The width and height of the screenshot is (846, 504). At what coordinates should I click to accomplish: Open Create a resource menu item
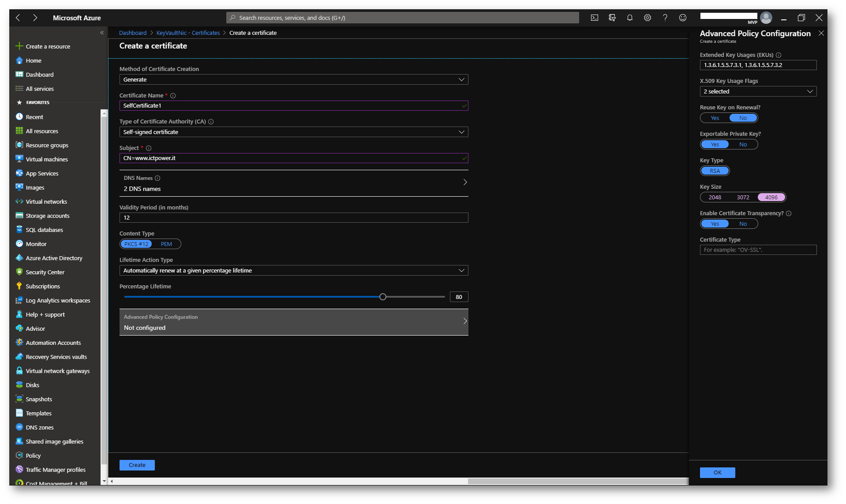48,46
